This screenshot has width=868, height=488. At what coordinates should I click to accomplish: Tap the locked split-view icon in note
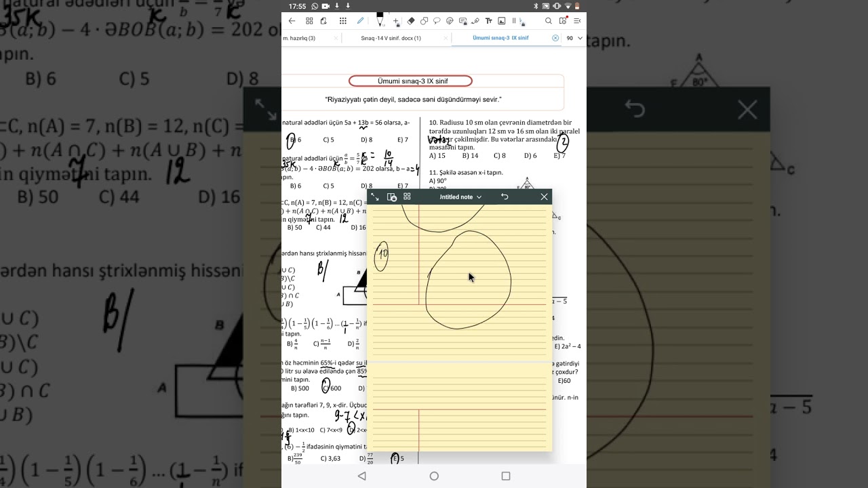click(391, 197)
